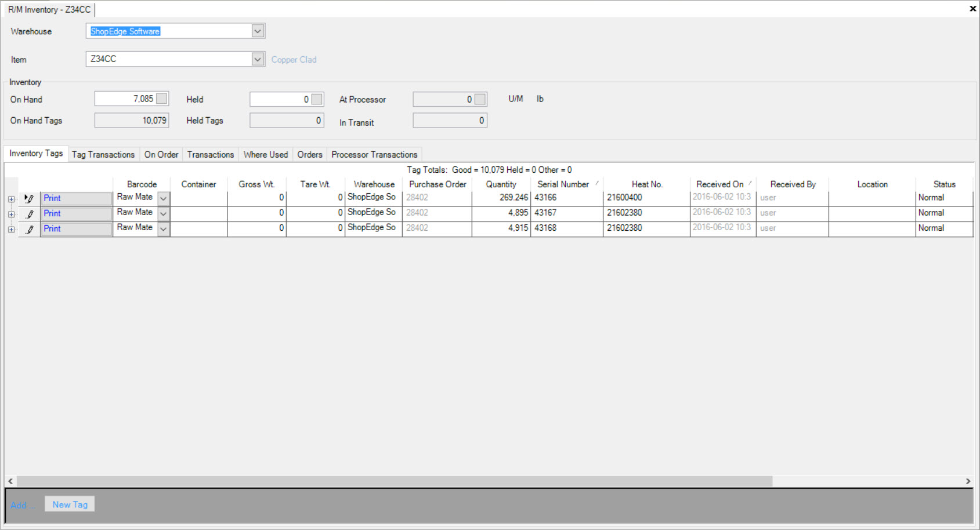Switch to the Tag Transactions tab

point(103,154)
